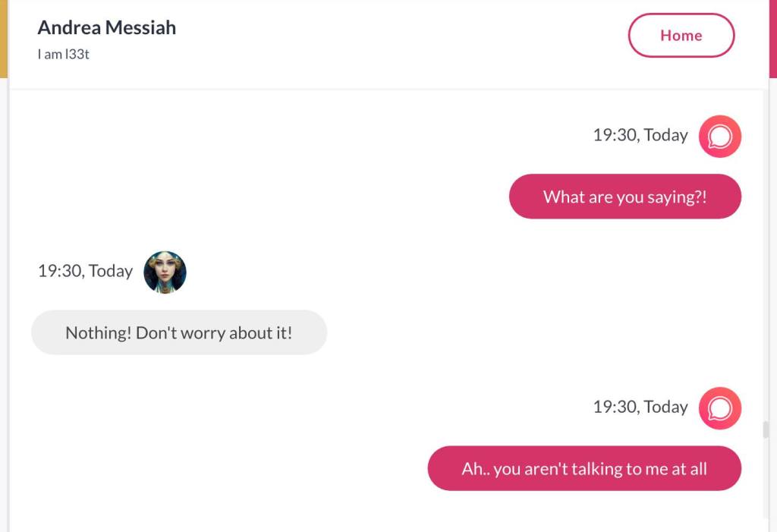This screenshot has width=777, height=532.
Task: Select the "What are you saying?!" message bubble
Action: tap(624, 197)
